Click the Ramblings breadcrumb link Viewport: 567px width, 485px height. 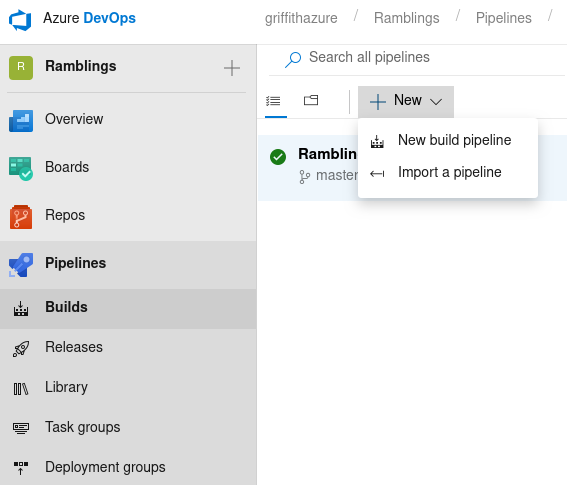coord(406,18)
